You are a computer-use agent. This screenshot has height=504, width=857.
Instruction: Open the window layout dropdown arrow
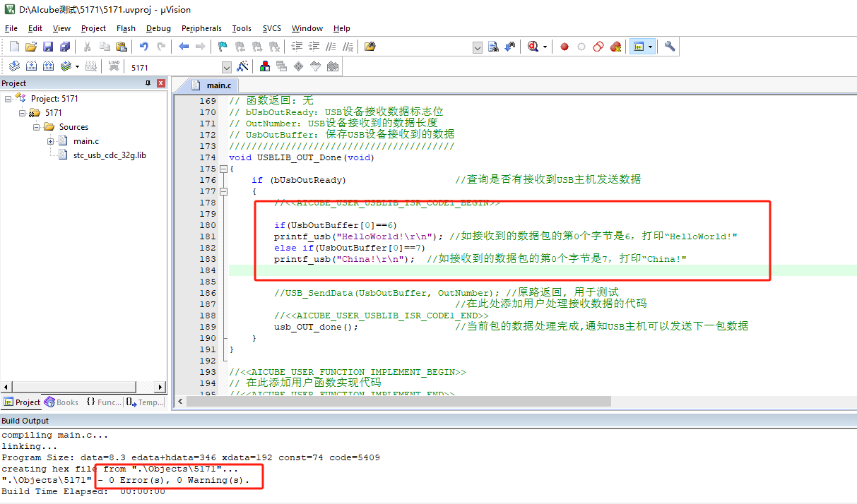pos(650,47)
